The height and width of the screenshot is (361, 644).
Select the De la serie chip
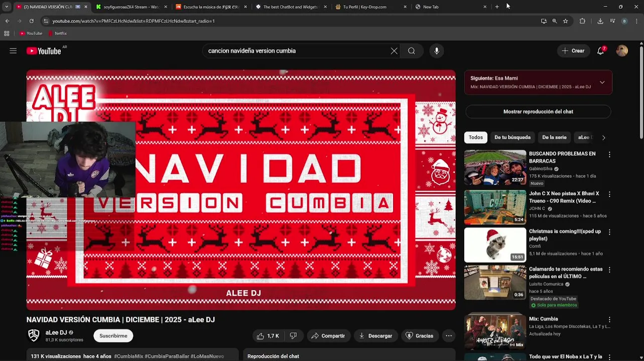(x=554, y=137)
